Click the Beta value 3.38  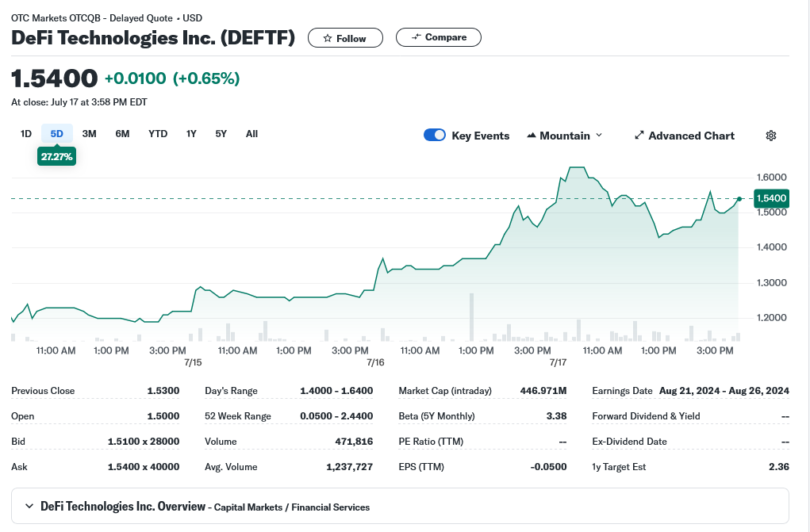[556, 415]
